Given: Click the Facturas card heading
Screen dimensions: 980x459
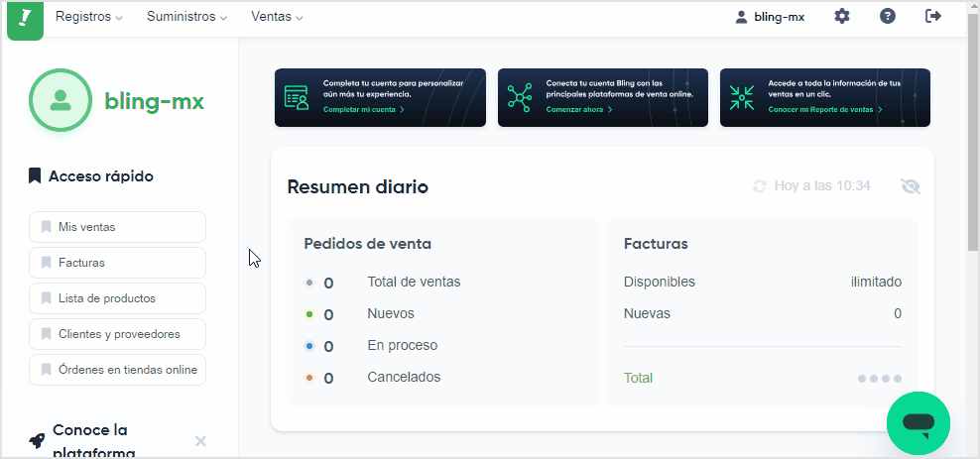Looking at the screenshot, I should [x=656, y=244].
